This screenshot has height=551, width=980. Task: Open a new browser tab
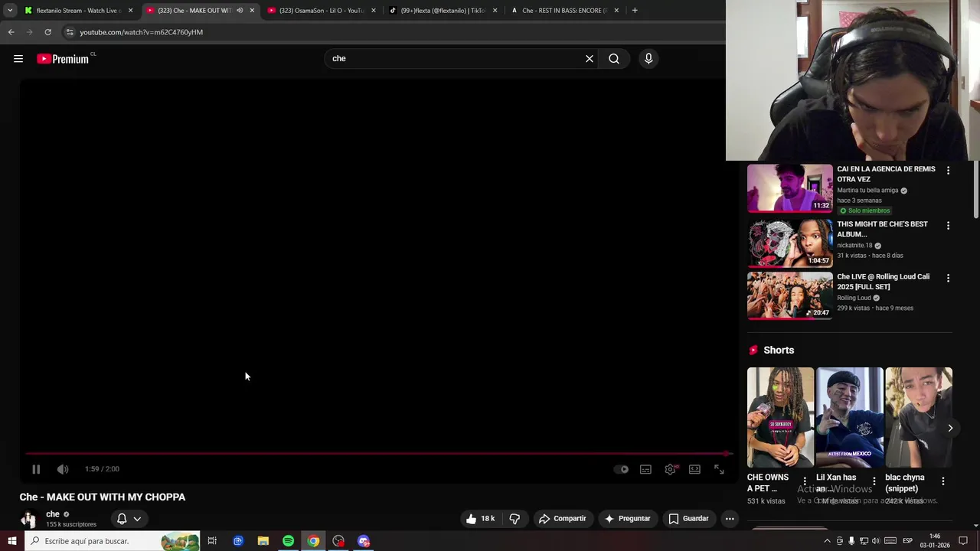tap(635, 11)
